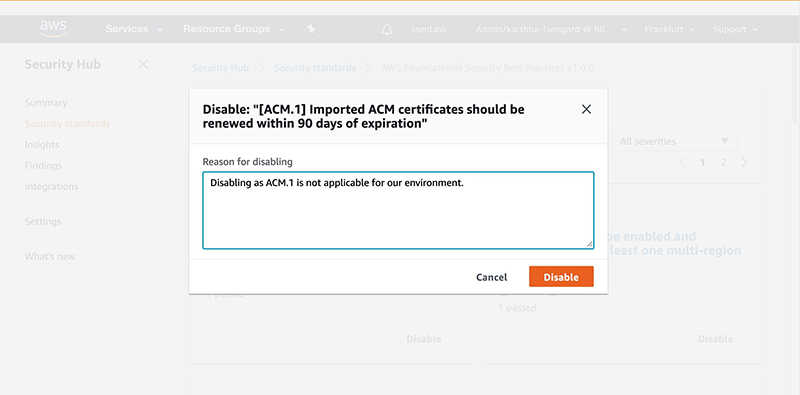The image size is (800, 395).
Task: Open Findings in sidebar
Action: 43,165
